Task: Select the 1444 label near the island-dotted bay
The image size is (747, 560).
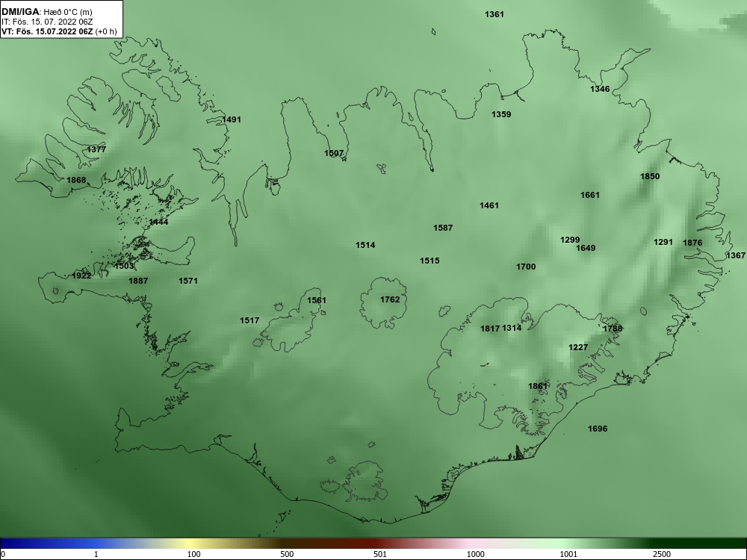Action: [158, 222]
